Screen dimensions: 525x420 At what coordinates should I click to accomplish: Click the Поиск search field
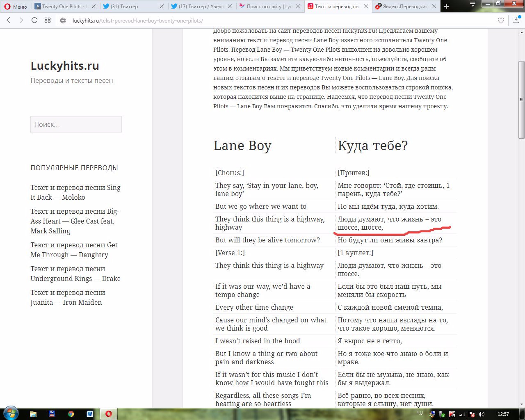[76, 124]
